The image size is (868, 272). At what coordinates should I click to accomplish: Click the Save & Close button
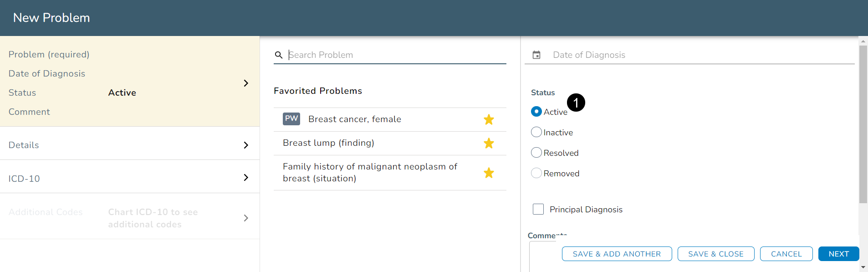pos(715,254)
